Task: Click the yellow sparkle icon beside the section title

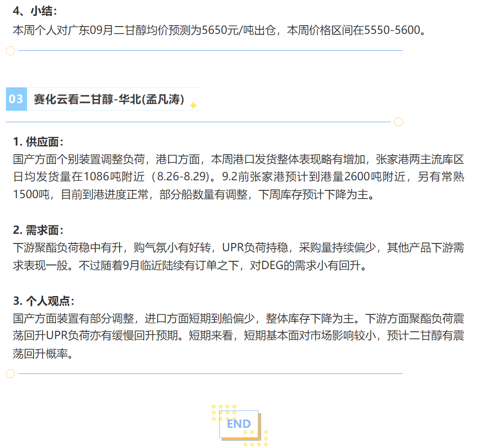Action: [193, 105]
